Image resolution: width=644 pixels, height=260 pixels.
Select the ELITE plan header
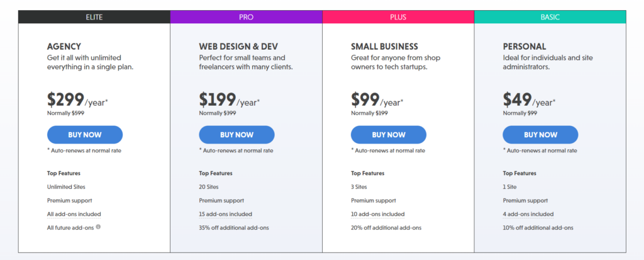click(94, 17)
